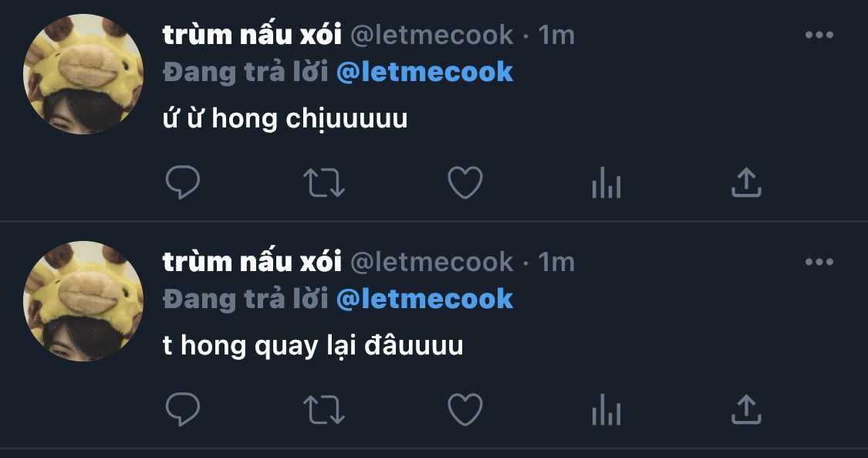Screen dimensions: 868x458
Task: Reply to the "ứ ừ hong chịuuuuu" tweet
Action: [183, 182]
